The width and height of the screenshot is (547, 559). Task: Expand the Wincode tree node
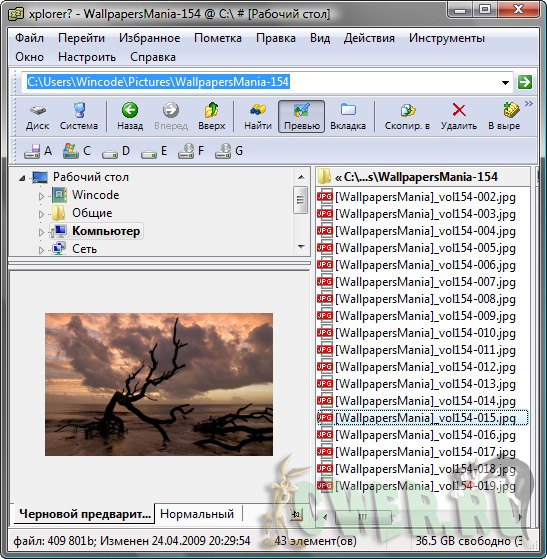coord(41,196)
